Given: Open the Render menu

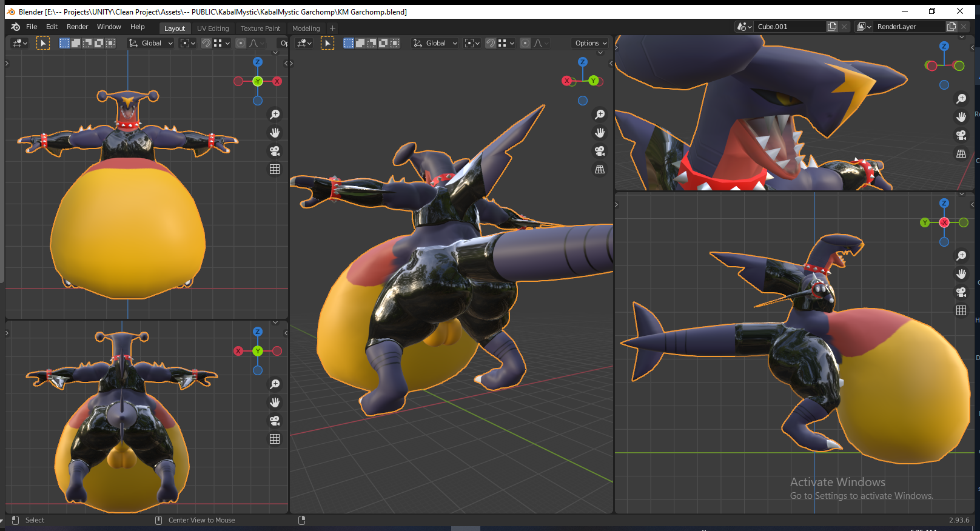Looking at the screenshot, I should click(77, 27).
